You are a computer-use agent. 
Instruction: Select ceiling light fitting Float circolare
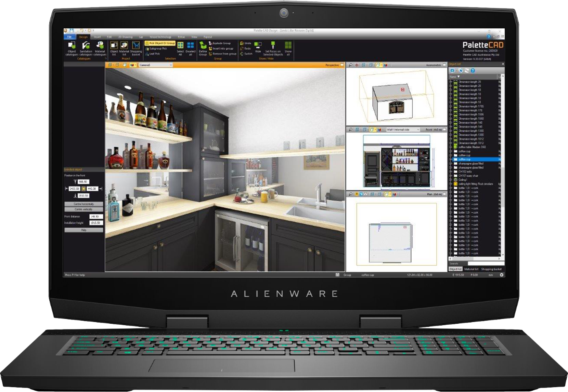(476, 184)
